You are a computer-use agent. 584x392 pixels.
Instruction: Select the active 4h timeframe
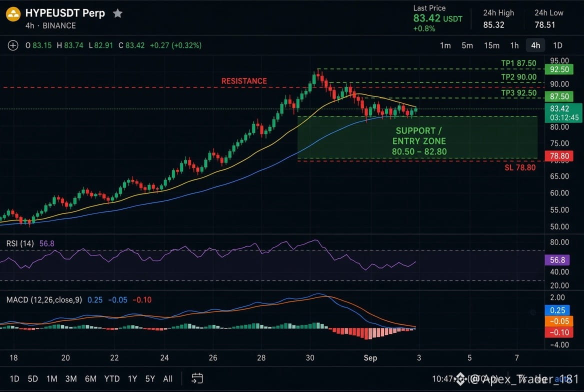(535, 45)
